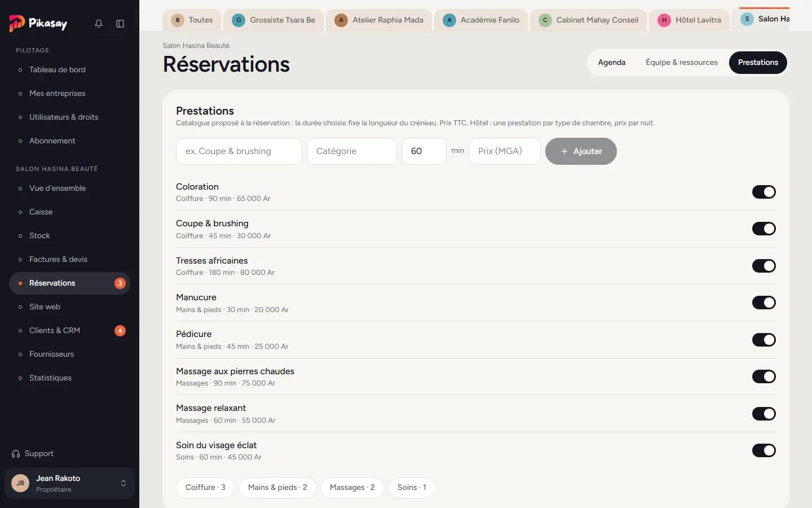Open Factures & devis
Image resolution: width=812 pixels, height=508 pixels.
pos(69,260)
